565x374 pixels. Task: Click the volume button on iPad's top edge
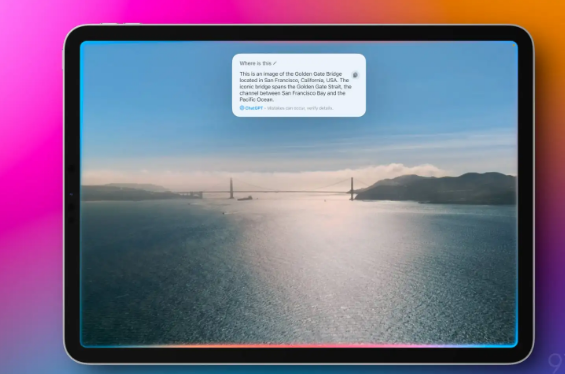(x=108, y=24)
